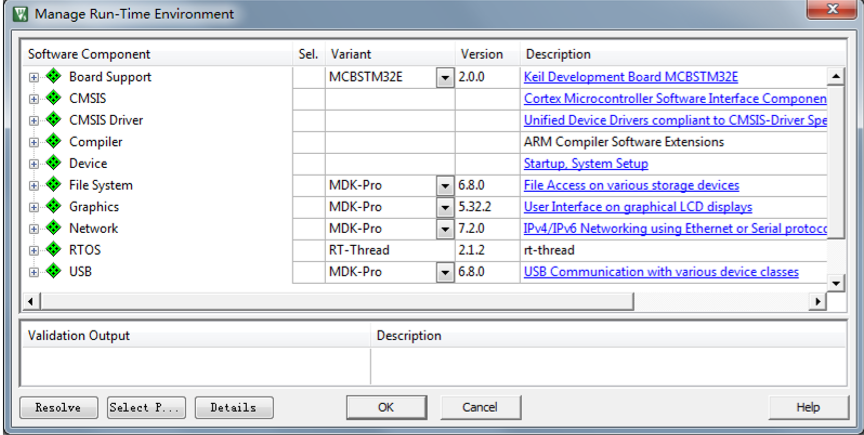This screenshot has height=435, width=864.
Task: Expand the Device tree node
Action: click(x=34, y=164)
